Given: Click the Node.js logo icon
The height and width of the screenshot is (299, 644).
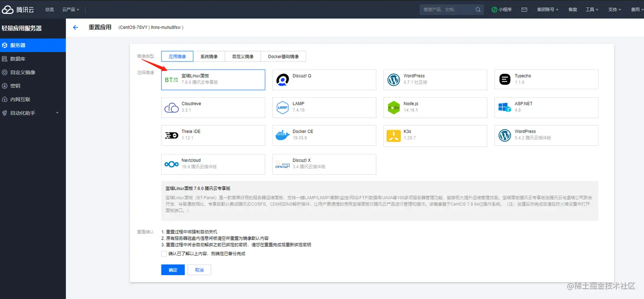Looking at the screenshot, I should pos(394,107).
